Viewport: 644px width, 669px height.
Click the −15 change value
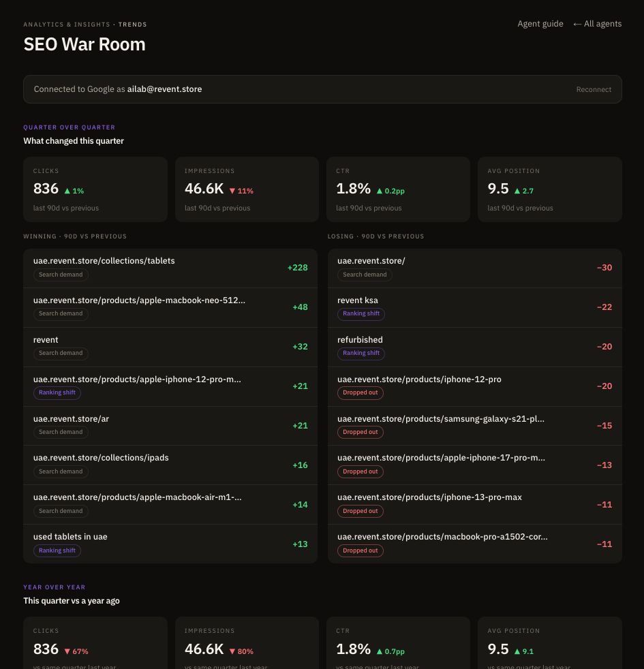coord(604,426)
